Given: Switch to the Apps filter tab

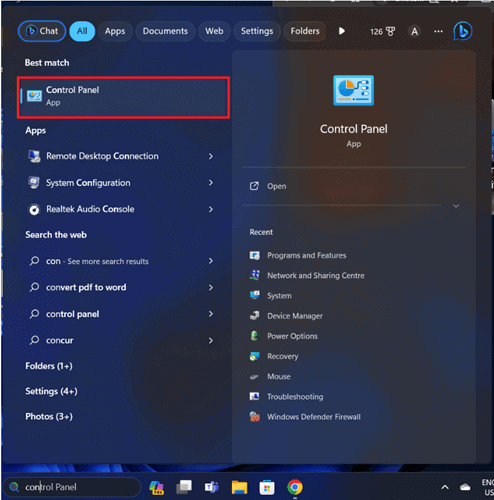Looking at the screenshot, I should coord(115,31).
